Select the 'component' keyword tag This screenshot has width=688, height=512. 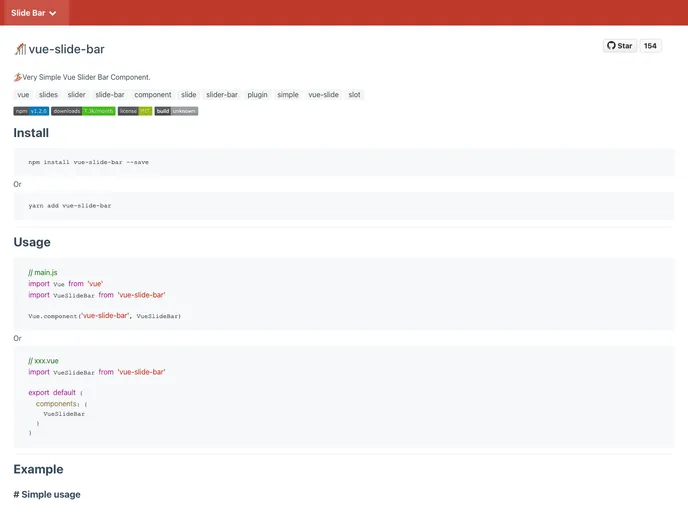point(153,95)
